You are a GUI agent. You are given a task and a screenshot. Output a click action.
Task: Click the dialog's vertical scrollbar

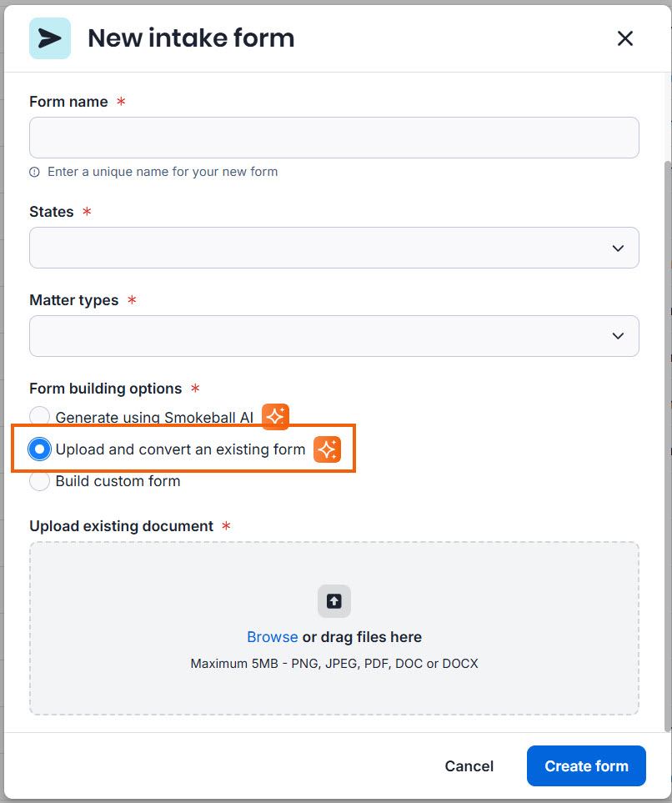coord(667,445)
